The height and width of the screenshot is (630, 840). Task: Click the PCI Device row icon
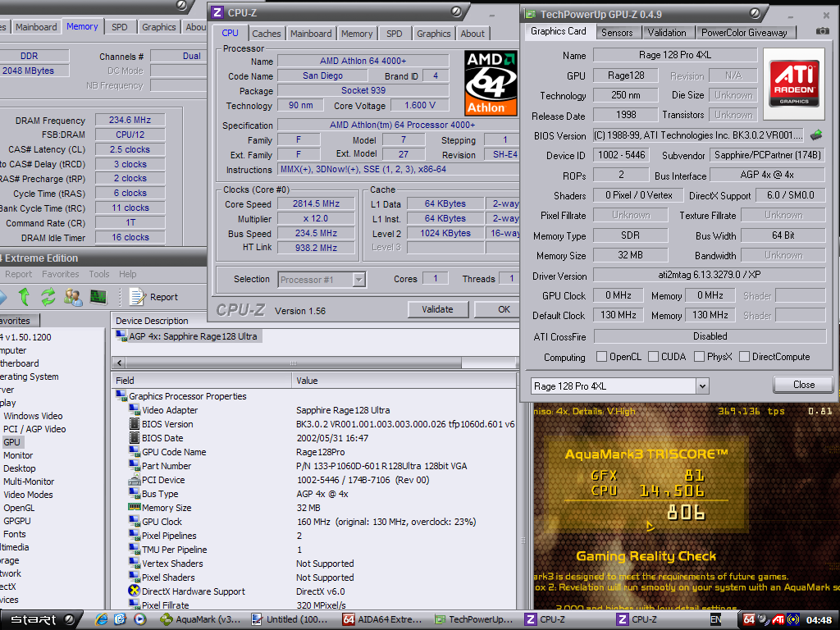[134, 479]
